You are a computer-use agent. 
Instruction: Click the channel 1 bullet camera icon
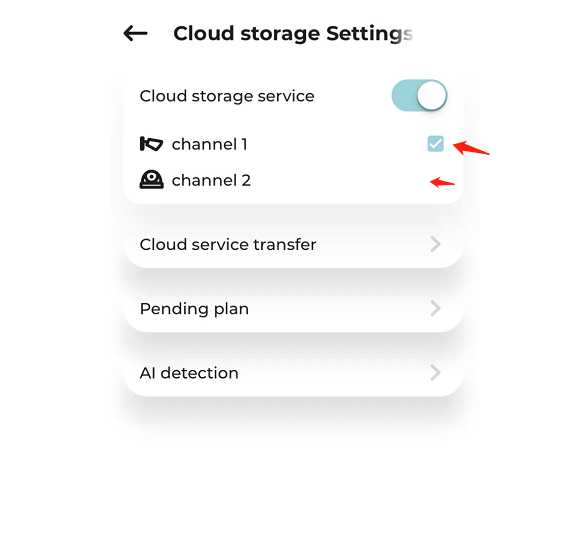pos(151,144)
